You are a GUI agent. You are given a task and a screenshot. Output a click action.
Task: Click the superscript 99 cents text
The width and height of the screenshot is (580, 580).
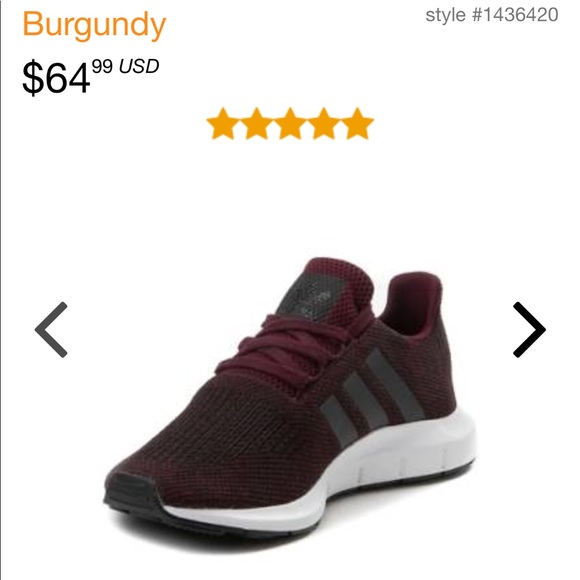pos(102,66)
